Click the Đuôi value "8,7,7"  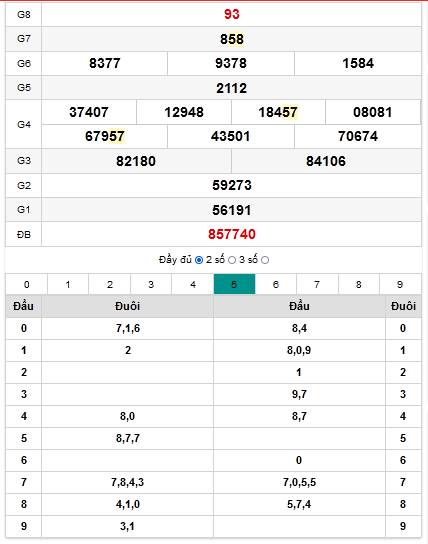(128, 438)
